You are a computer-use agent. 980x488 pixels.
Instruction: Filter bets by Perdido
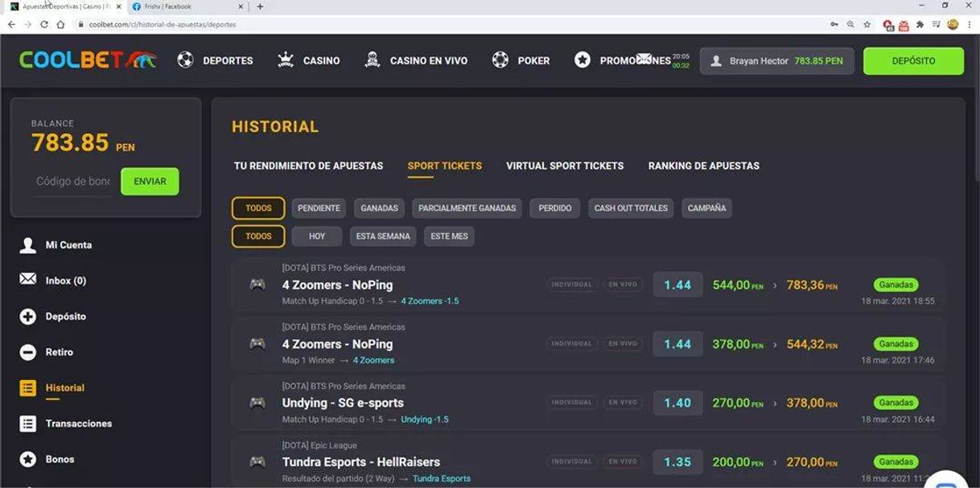click(555, 208)
